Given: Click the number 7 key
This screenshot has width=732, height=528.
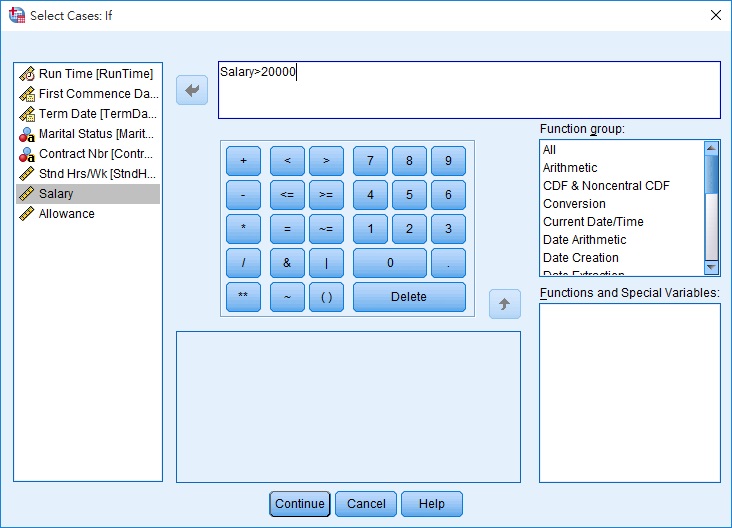Looking at the screenshot, I should (x=370, y=161).
